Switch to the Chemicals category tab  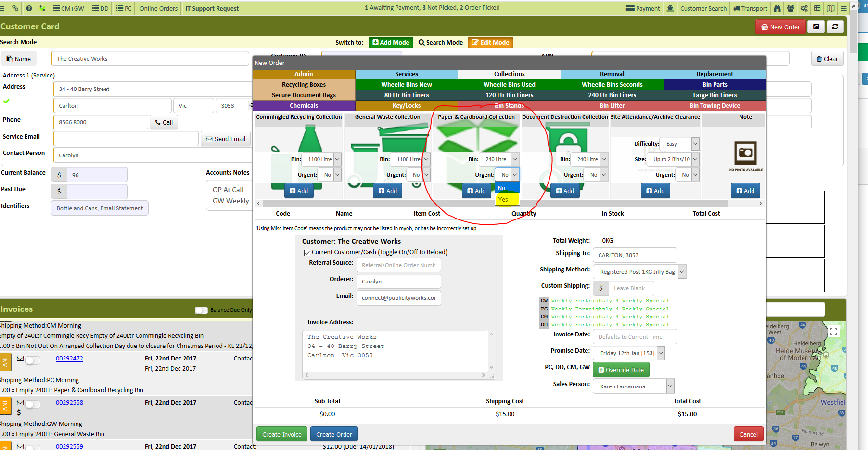point(304,106)
